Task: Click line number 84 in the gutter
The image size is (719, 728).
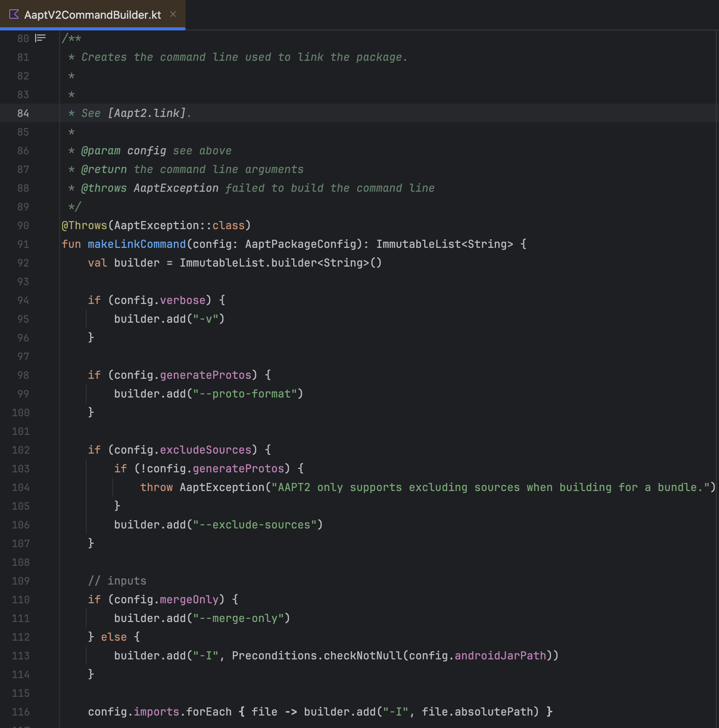Action: [x=23, y=113]
